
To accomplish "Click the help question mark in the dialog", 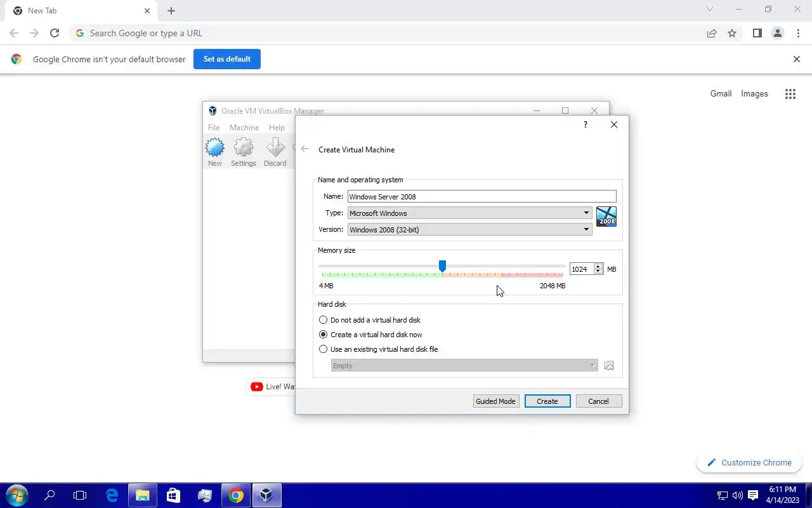I will pyautogui.click(x=585, y=124).
